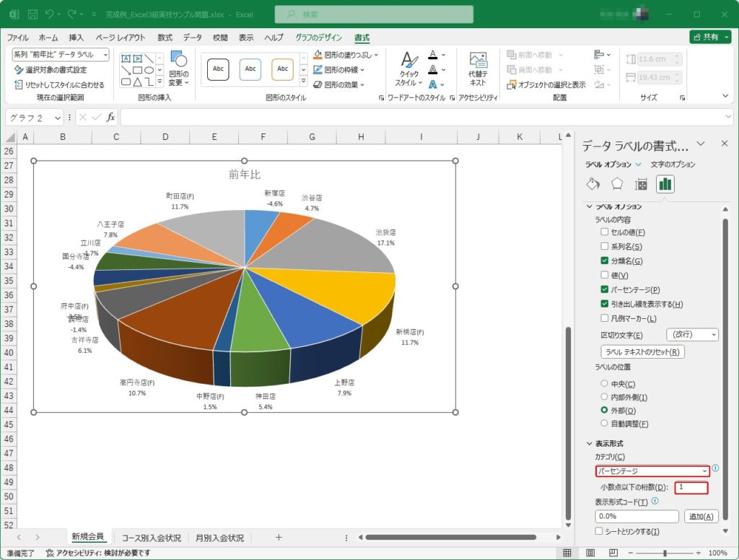
Task: Enable the 系列名(S) checkbox
Action: click(605, 247)
